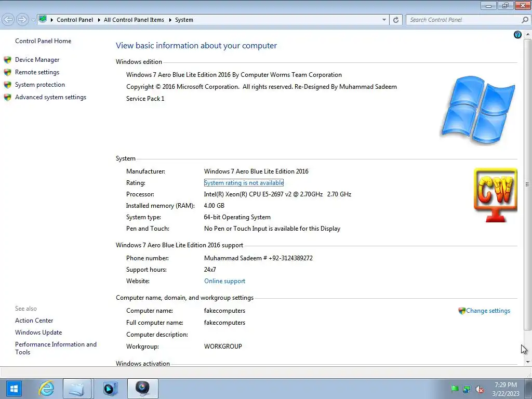Viewport: 532px width, 399px height.
Task: Click the network icon in system tray
Action: pos(467,389)
